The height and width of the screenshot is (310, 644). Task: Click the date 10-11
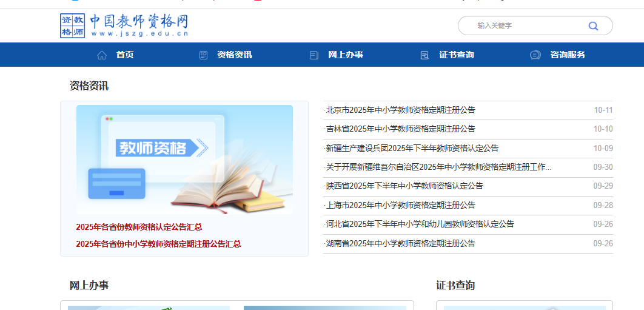(x=603, y=110)
